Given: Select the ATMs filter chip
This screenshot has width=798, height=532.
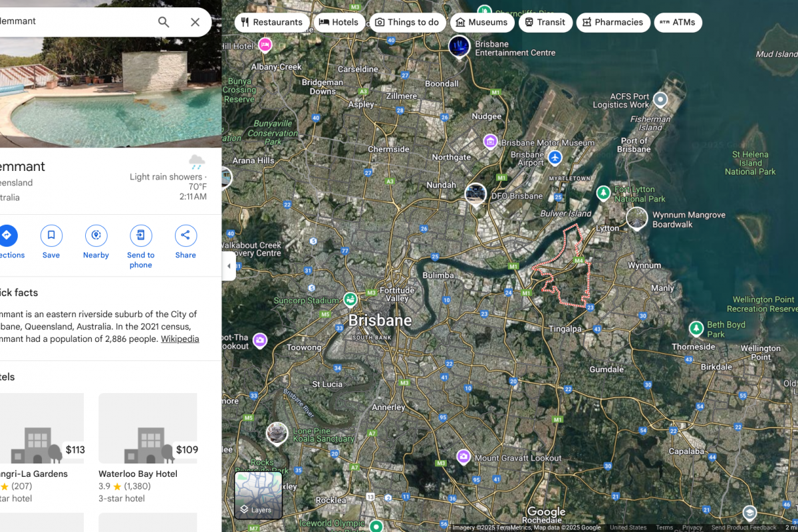Looking at the screenshot, I should [x=678, y=22].
